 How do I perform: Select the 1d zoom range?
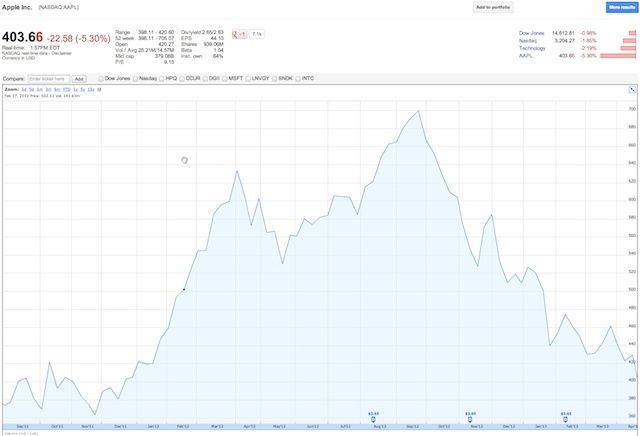pyautogui.click(x=22, y=89)
